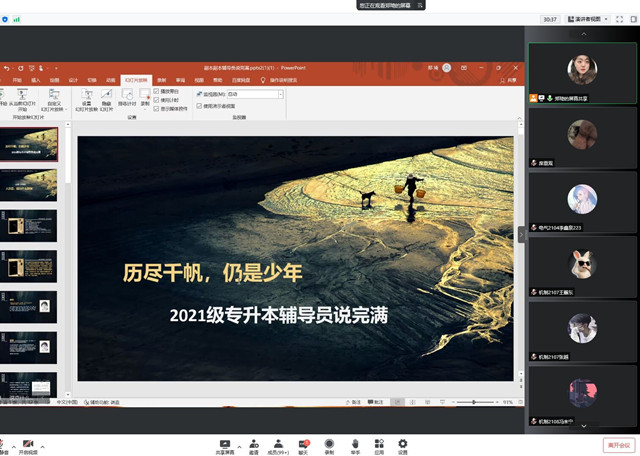Click the Record icon in the meeting toolbar
The height and width of the screenshot is (456, 640).
point(329,444)
